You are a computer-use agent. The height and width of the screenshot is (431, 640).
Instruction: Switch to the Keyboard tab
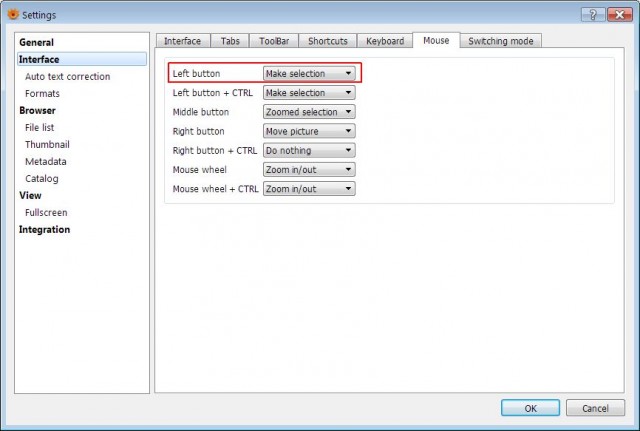click(x=385, y=41)
